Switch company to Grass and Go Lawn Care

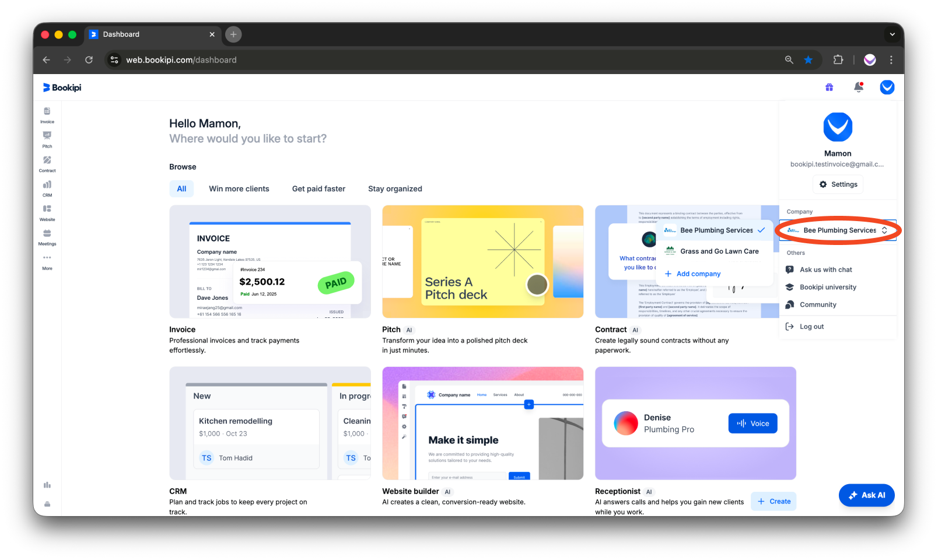719,251
